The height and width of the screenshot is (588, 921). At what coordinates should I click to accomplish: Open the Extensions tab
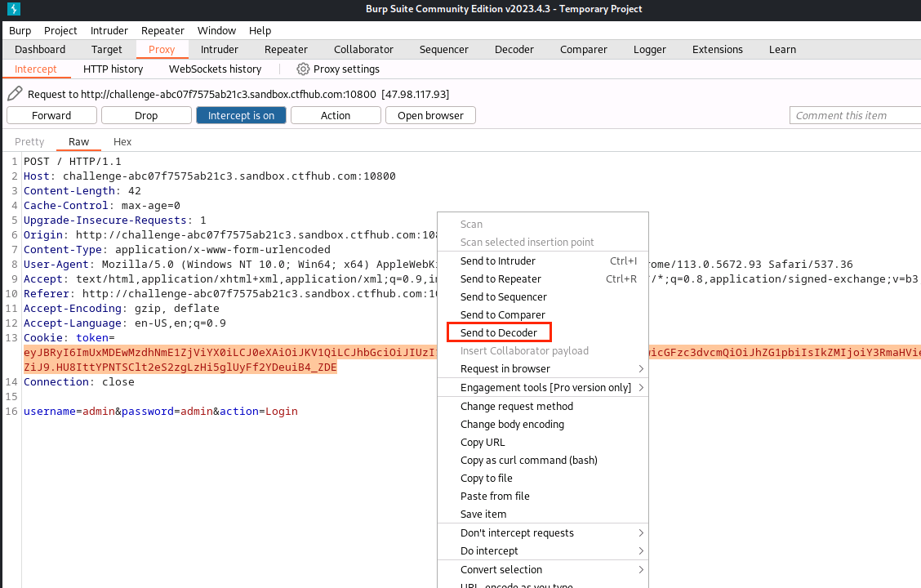click(x=717, y=49)
